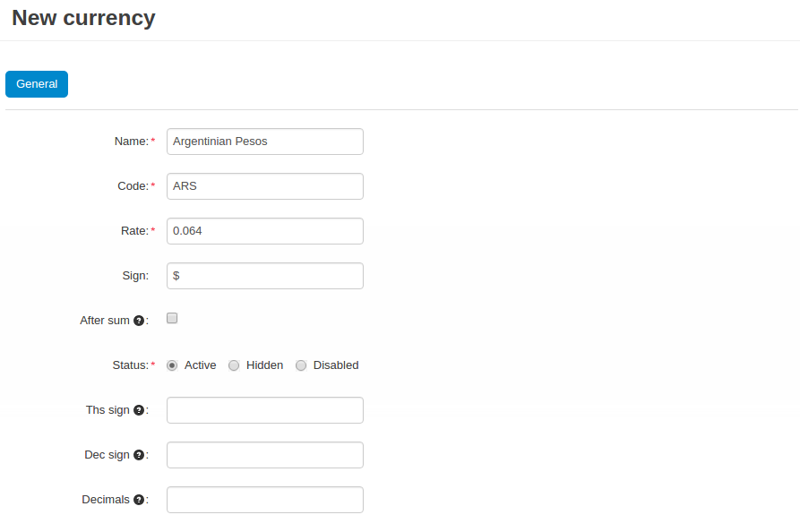Click the Active status label text
The height and width of the screenshot is (532, 800).
200,365
